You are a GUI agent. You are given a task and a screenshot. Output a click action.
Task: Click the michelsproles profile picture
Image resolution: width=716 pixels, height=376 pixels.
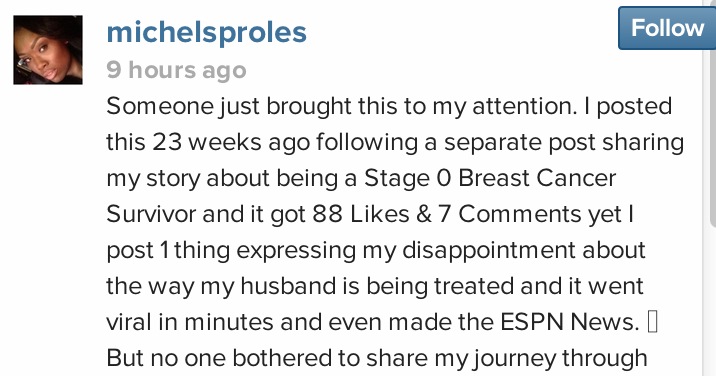tap(48, 50)
